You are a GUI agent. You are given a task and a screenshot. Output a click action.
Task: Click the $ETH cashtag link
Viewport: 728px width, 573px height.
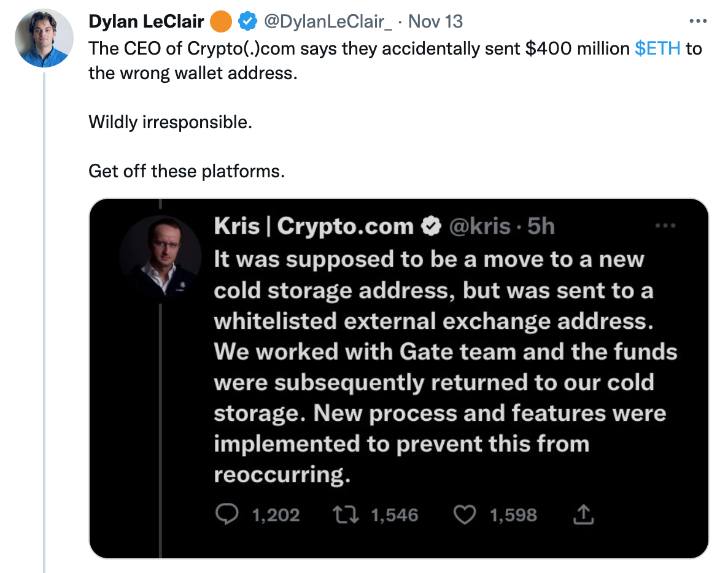click(x=657, y=48)
